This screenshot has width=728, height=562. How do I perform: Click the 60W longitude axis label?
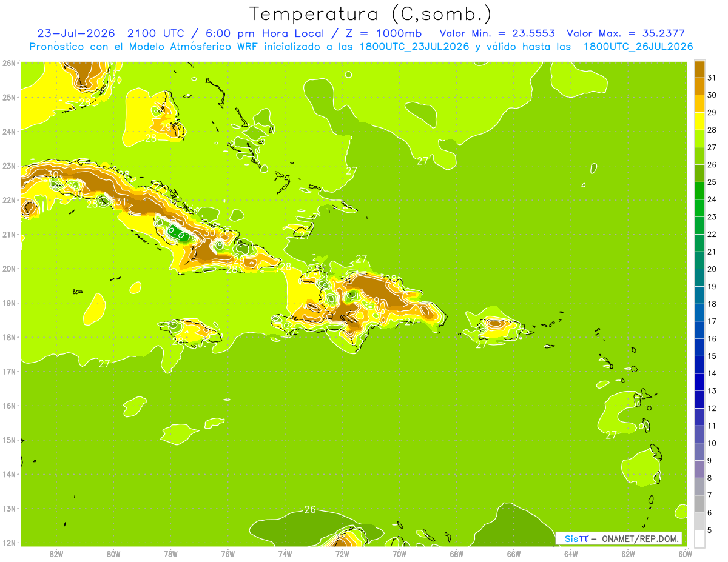(685, 554)
